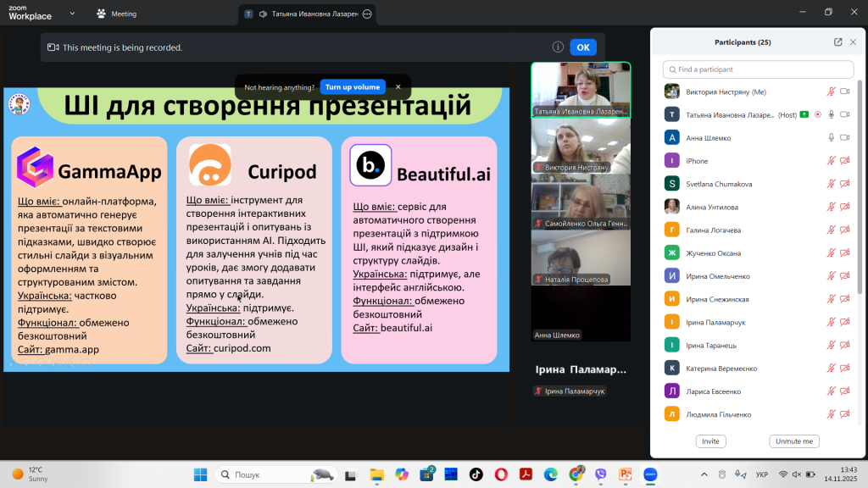868x488 pixels.
Task: Open more options for Татьяна Ивановна tab
Action: click(x=367, y=14)
